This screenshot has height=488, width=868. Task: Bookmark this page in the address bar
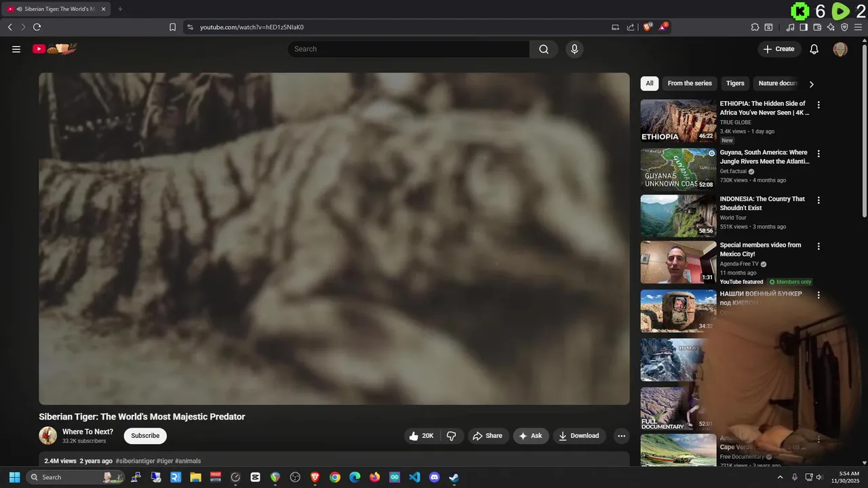coord(172,27)
